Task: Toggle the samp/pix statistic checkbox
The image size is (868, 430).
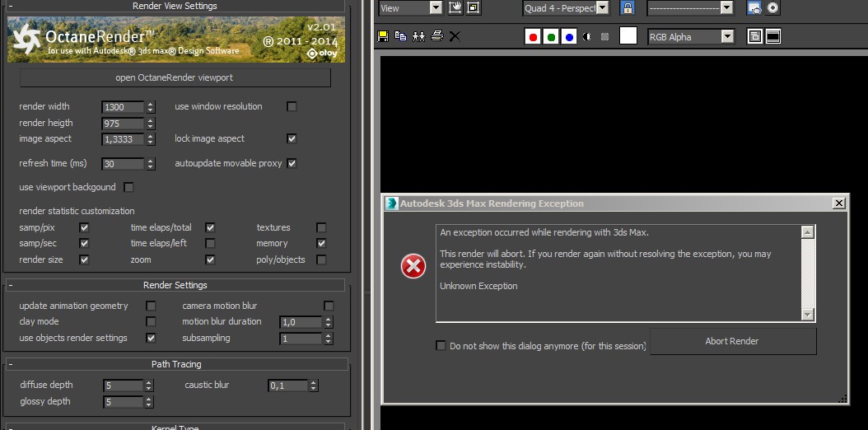Action: pos(84,227)
